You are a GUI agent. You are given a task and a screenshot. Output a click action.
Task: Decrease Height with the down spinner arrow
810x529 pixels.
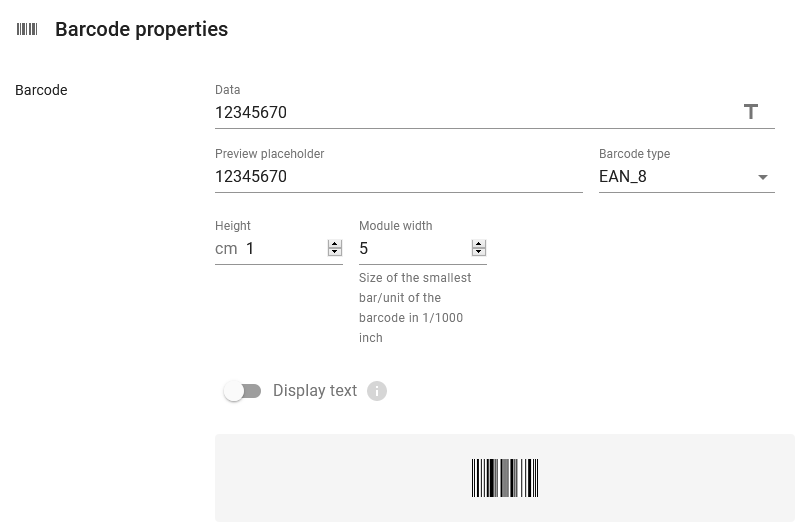point(335,252)
